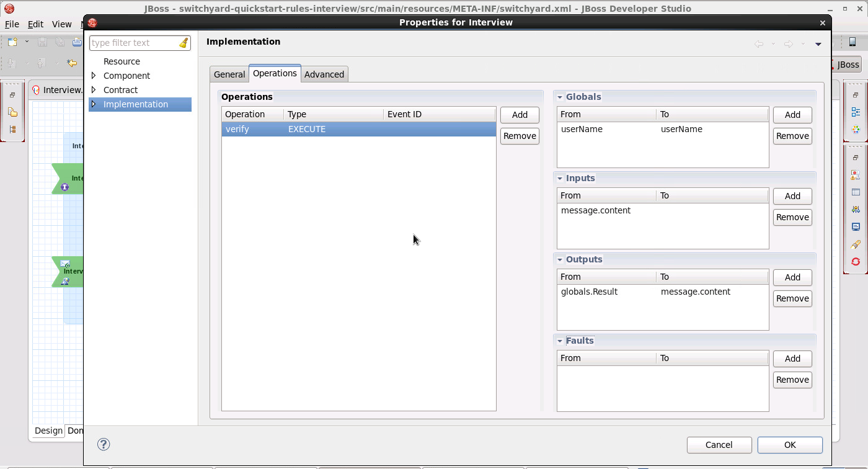Image resolution: width=868 pixels, height=469 pixels.
Task: Click the New wizard icon in the main toolbar
Action: pos(12,42)
